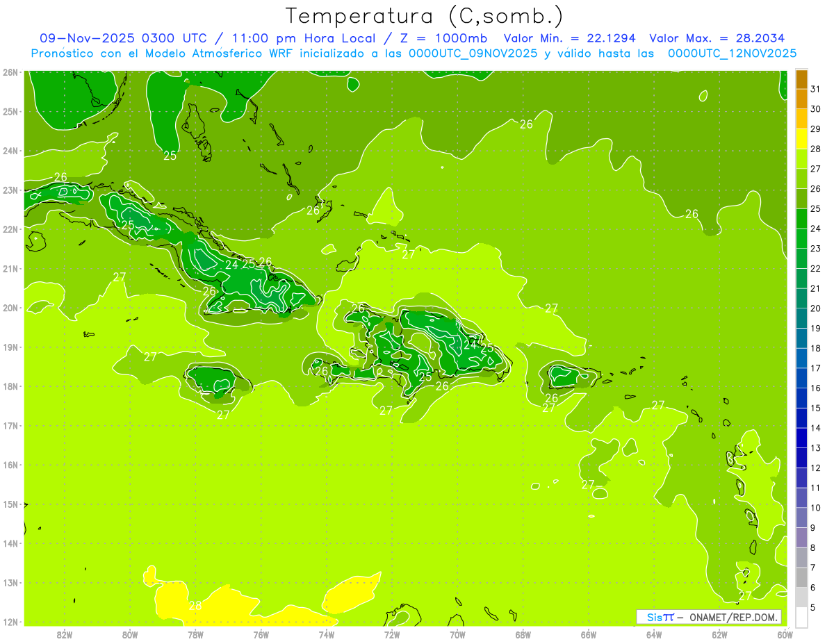Click the orange-brown legend swatch above 31
This screenshot has width=834, height=644.
[x=801, y=80]
